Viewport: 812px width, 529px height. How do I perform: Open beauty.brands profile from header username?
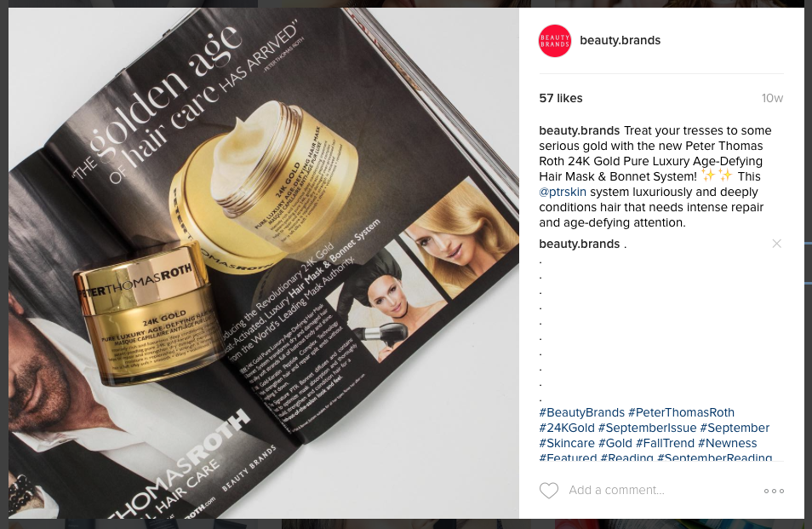(620, 40)
